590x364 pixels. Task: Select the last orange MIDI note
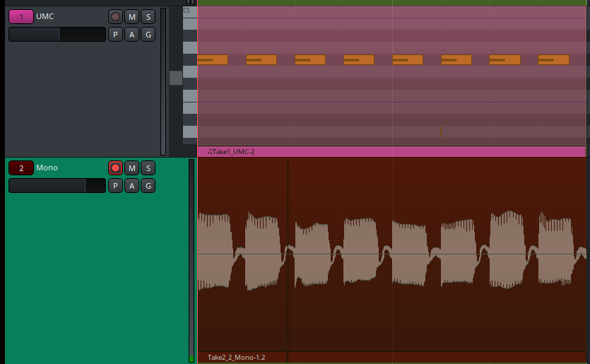tap(553, 60)
